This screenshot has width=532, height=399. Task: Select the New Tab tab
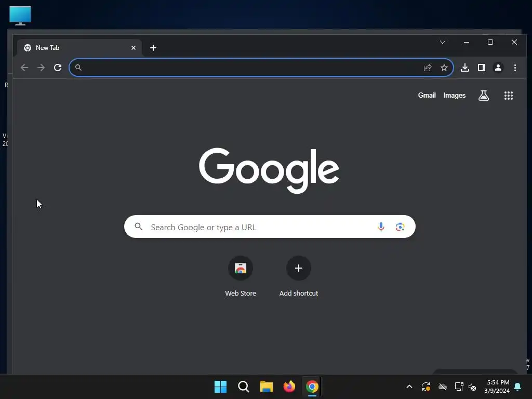coord(79,48)
